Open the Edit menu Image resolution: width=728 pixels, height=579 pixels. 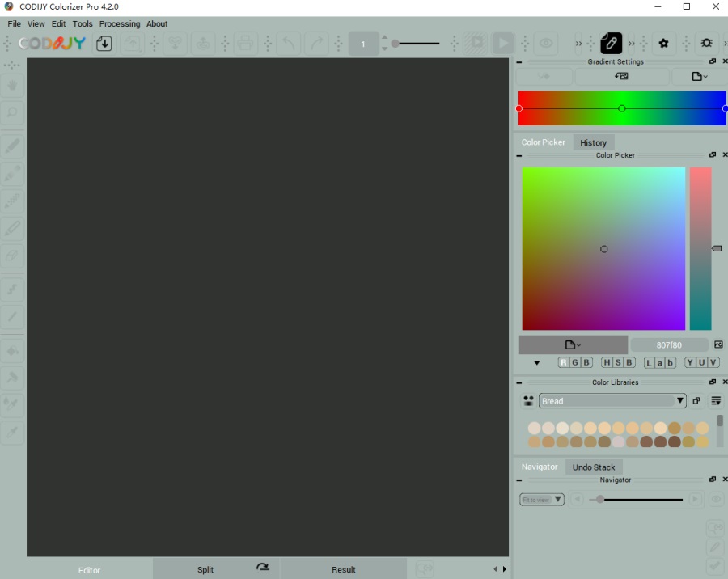[58, 23]
